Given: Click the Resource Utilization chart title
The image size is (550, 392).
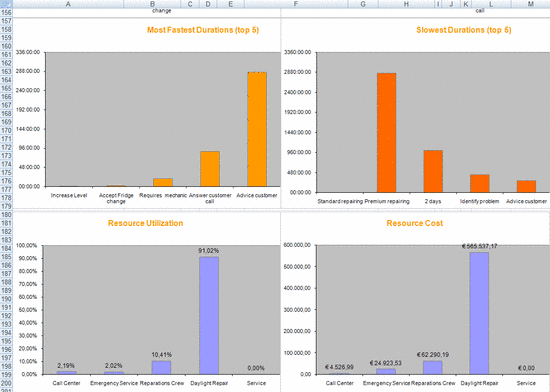Looking at the screenshot, I should click(x=145, y=223).
